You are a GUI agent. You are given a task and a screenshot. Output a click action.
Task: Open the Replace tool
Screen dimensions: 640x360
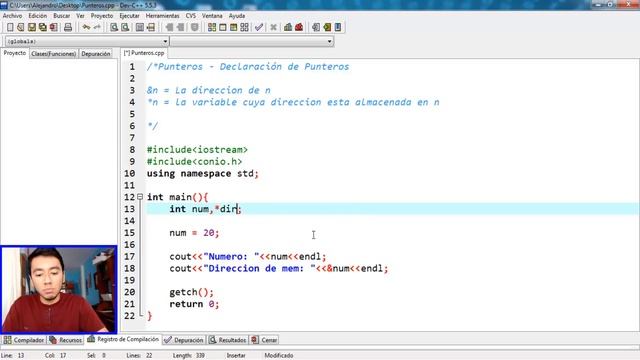tap(125, 27)
